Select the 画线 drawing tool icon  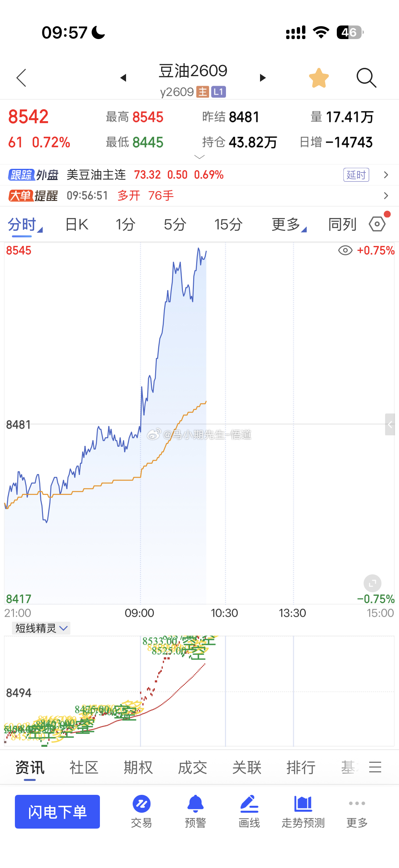249,804
